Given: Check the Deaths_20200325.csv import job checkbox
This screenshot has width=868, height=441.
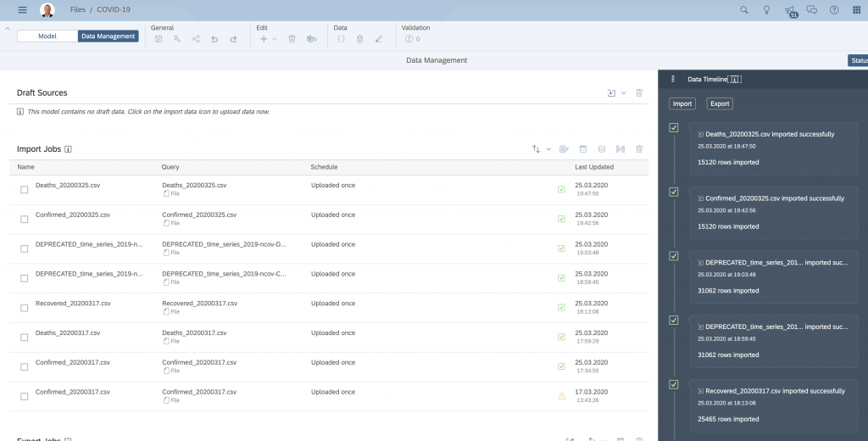Looking at the screenshot, I should 25,190.
